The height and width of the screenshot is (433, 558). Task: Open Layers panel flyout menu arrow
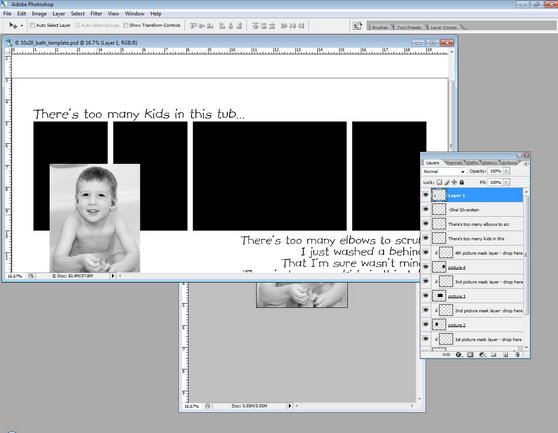click(526, 163)
